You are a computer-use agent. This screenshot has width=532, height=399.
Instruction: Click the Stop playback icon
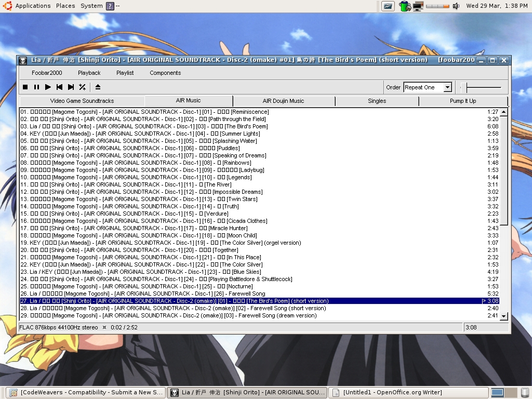pyautogui.click(x=25, y=87)
